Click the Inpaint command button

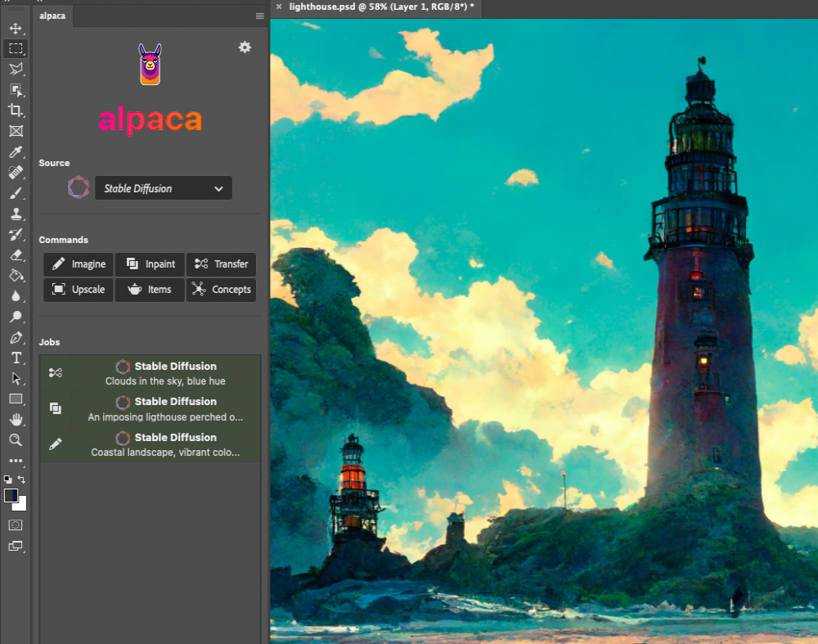[x=150, y=264]
